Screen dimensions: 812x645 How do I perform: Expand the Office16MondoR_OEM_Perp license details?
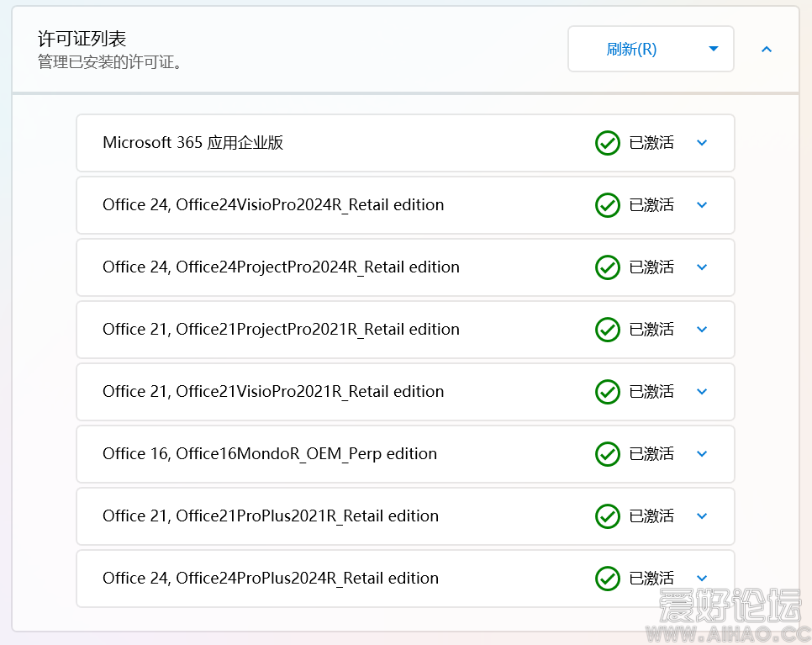click(x=702, y=454)
